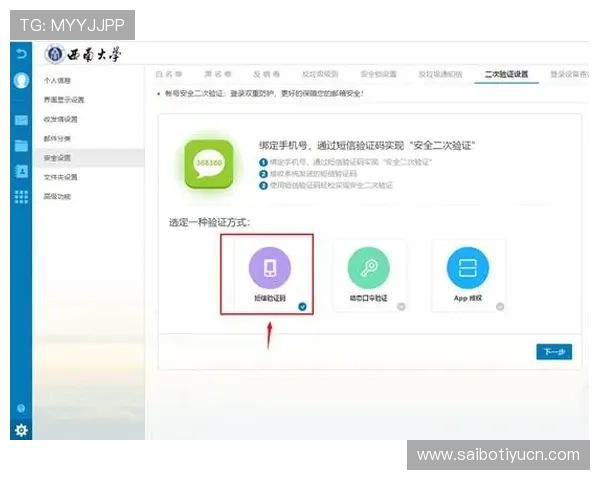
Task: Open 收发信设置 in the settings menu
Action: (x=60, y=119)
